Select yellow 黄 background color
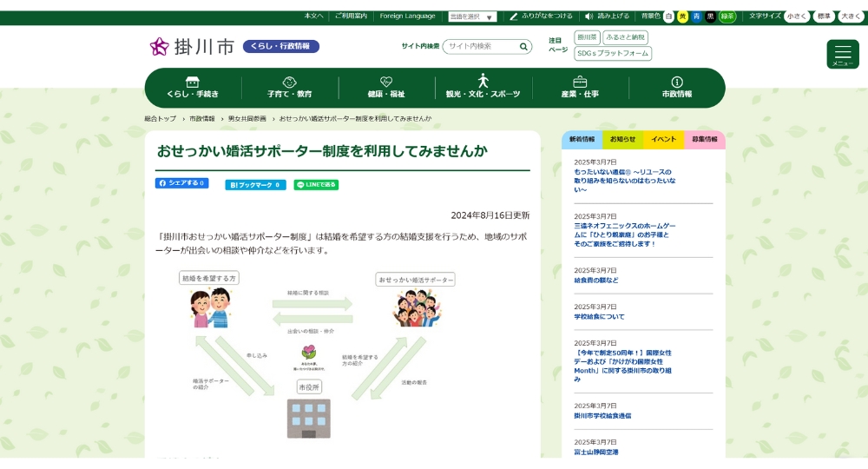The height and width of the screenshot is (469, 868). pyautogui.click(x=682, y=17)
